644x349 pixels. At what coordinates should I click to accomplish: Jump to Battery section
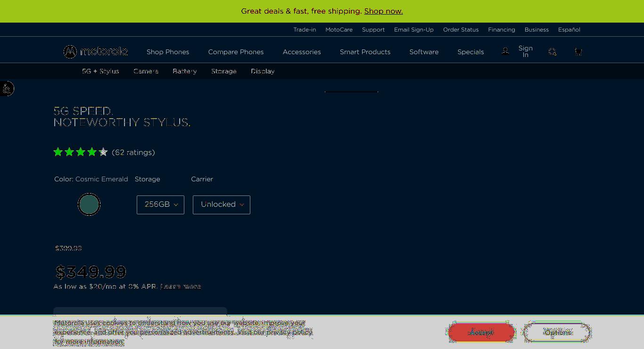(x=184, y=71)
